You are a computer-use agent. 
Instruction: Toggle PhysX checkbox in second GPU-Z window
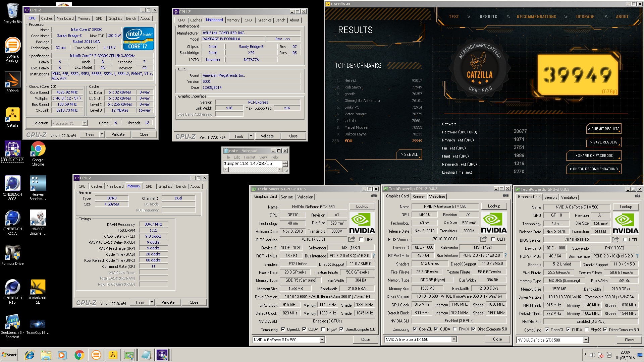(x=455, y=329)
